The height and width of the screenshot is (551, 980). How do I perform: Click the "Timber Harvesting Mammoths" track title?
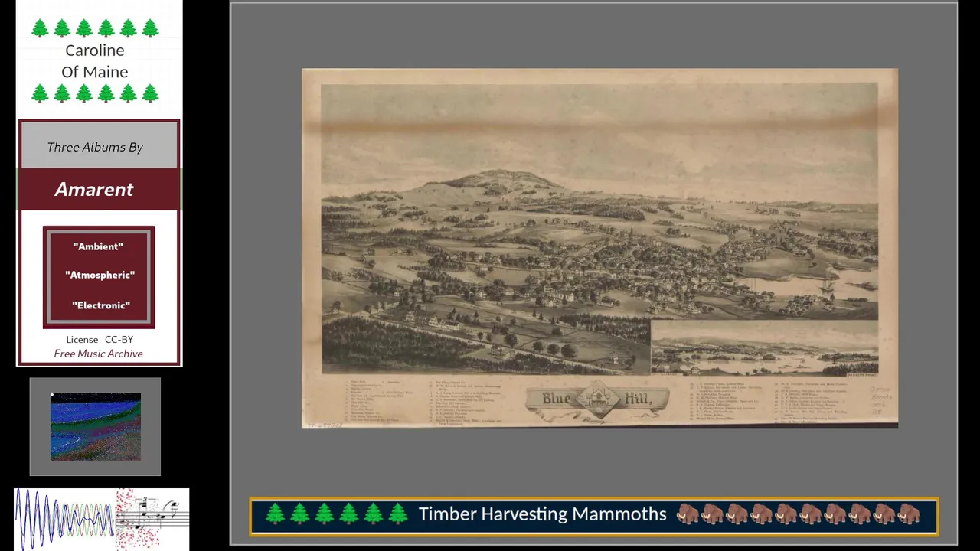point(542,514)
